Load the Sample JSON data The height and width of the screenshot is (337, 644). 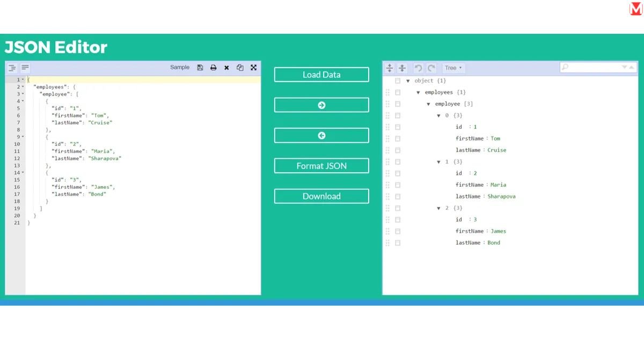(180, 68)
